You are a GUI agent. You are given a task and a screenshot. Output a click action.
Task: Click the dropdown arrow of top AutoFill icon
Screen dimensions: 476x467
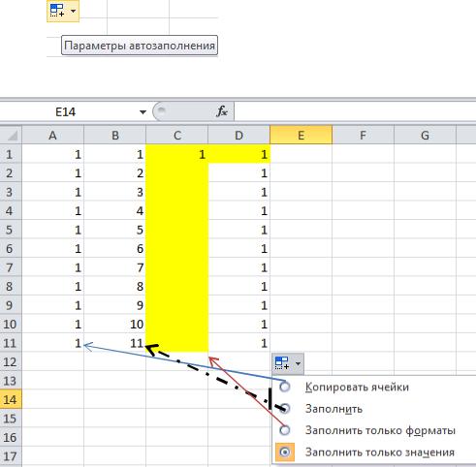point(73,11)
